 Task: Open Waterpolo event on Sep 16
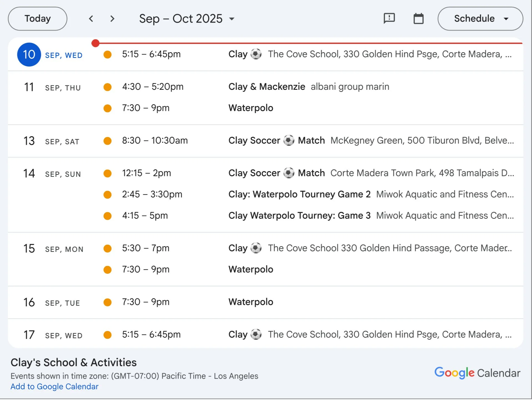pyautogui.click(x=251, y=302)
